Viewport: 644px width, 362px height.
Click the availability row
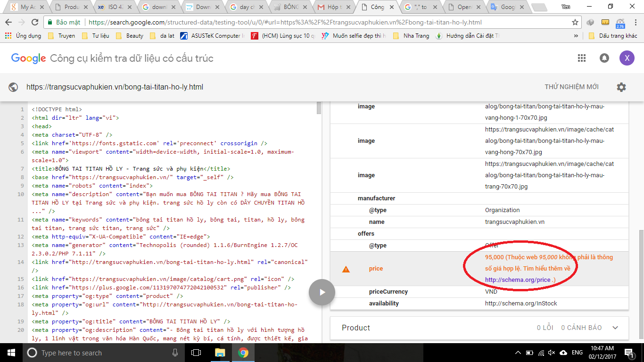pyautogui.click(x=479, y=304)
